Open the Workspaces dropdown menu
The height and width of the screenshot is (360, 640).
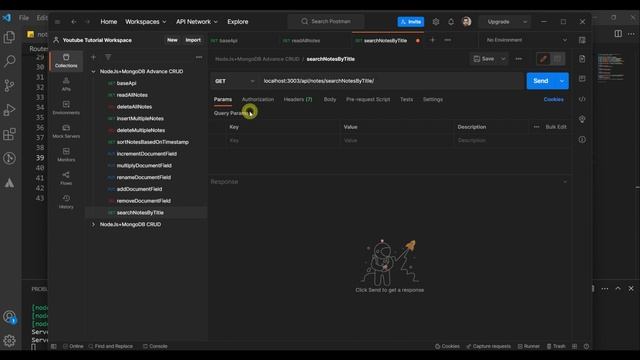(x=146, y=22)
